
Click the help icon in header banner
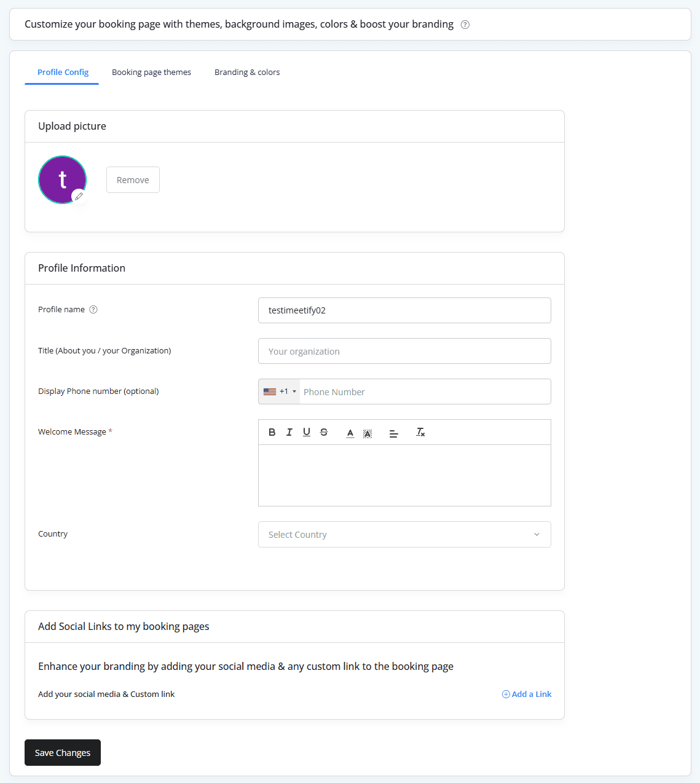[x=465, y=25]
